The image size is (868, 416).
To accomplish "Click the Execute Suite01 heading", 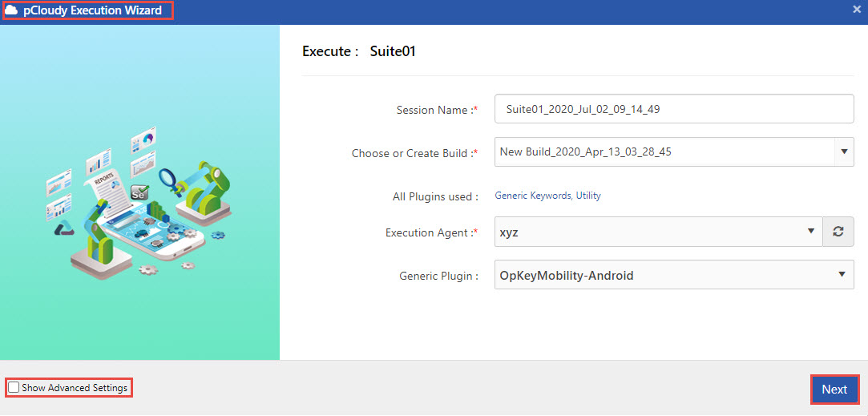I will click(x=359, y=51).
